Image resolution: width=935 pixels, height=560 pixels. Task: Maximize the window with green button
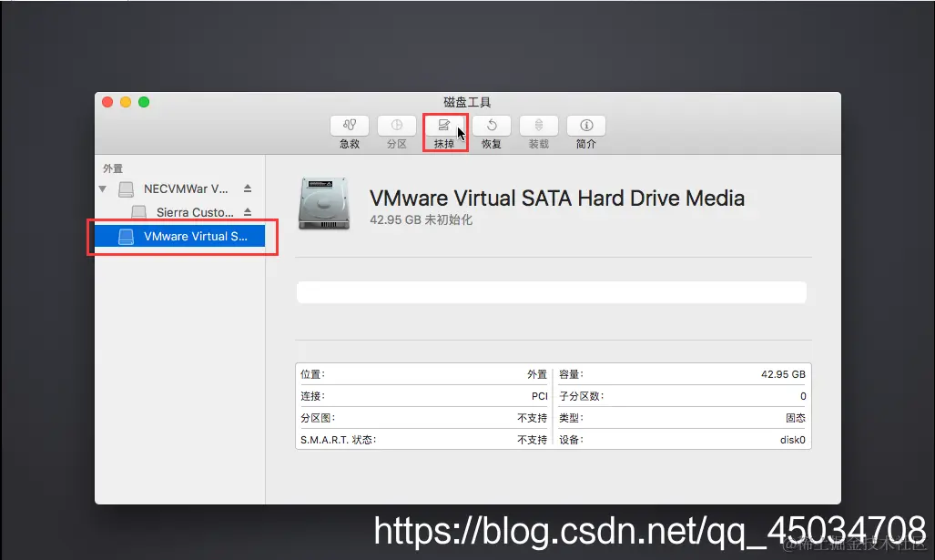pyautogui.click(x=144, y=102)
